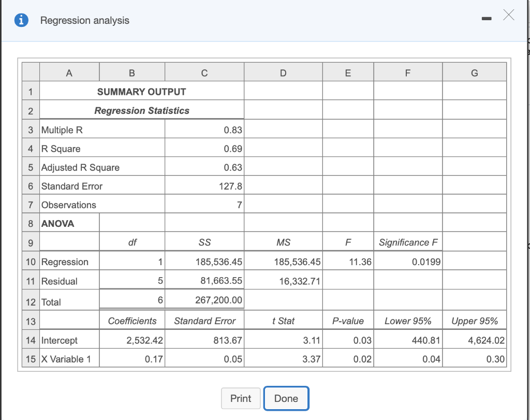
Task: Select column header G
Action: pyautogui.click(x=474, y=71)
